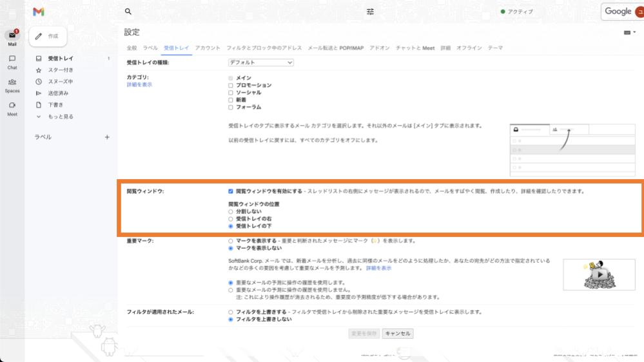Select 受信トレイの右 radio button
The width and height of the screenshot is (644, 362).
pos(230,219)
